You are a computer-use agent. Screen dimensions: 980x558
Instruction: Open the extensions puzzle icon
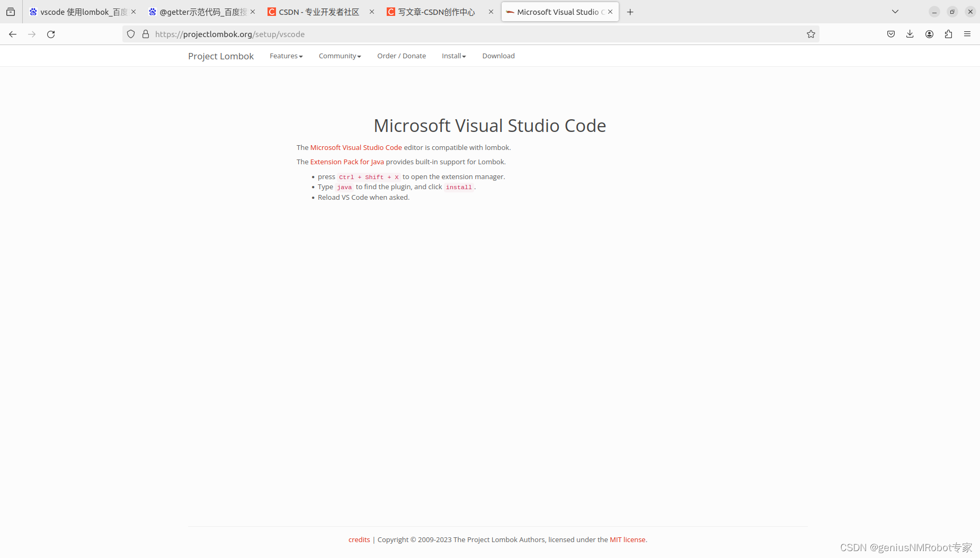948,34
